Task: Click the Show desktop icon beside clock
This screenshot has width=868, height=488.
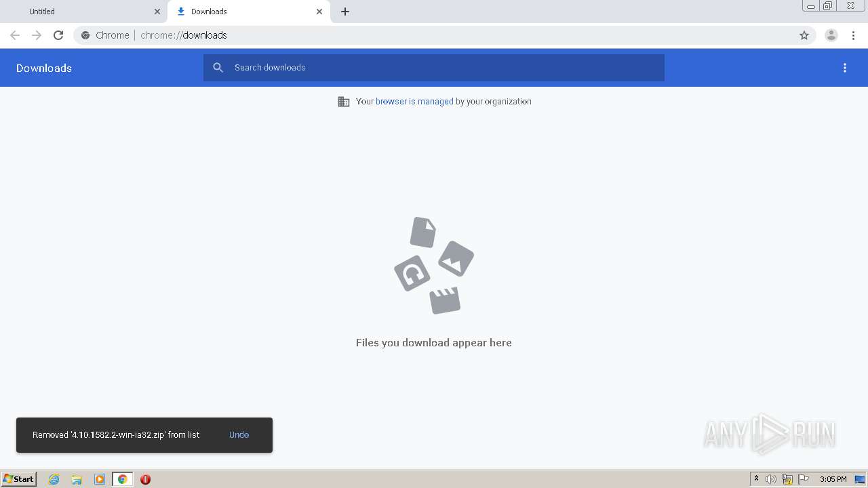Action: (x=860, y=479)
